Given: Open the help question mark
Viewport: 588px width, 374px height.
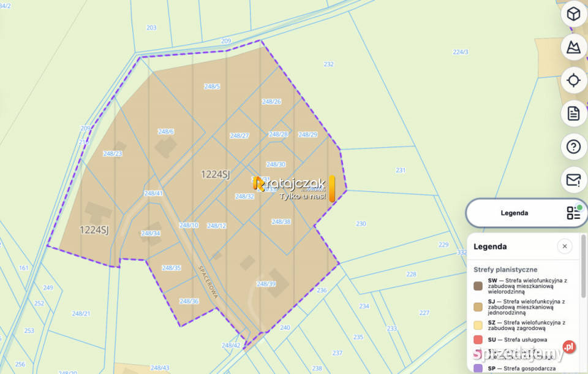Looking at the screenshot, I should click(x=573, y=147).
